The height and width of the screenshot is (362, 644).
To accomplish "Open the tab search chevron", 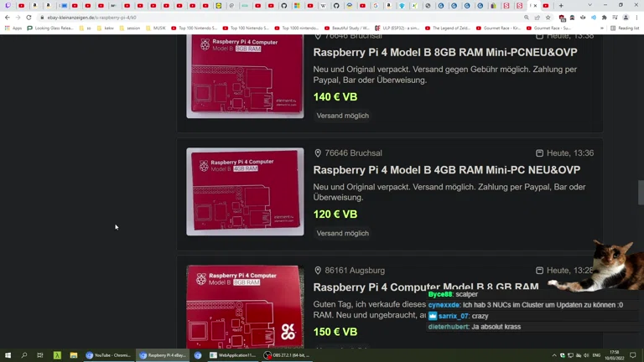I will point(589,5).
